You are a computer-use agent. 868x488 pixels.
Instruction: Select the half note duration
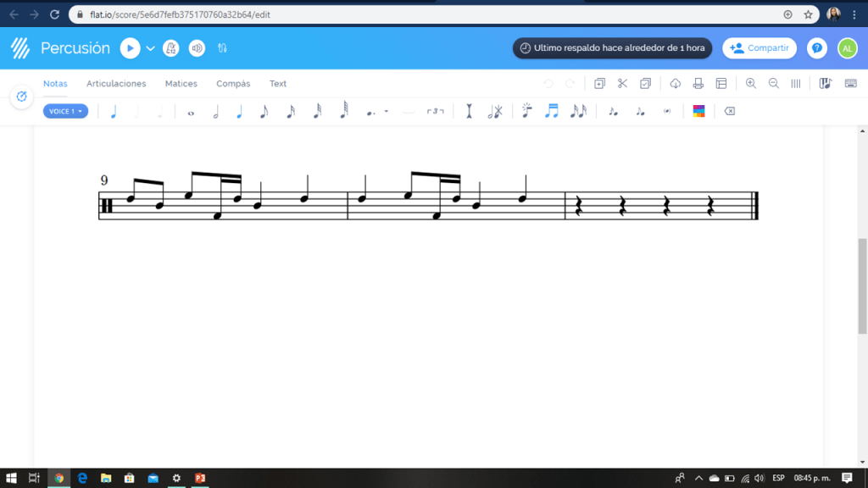pos(215,112)
